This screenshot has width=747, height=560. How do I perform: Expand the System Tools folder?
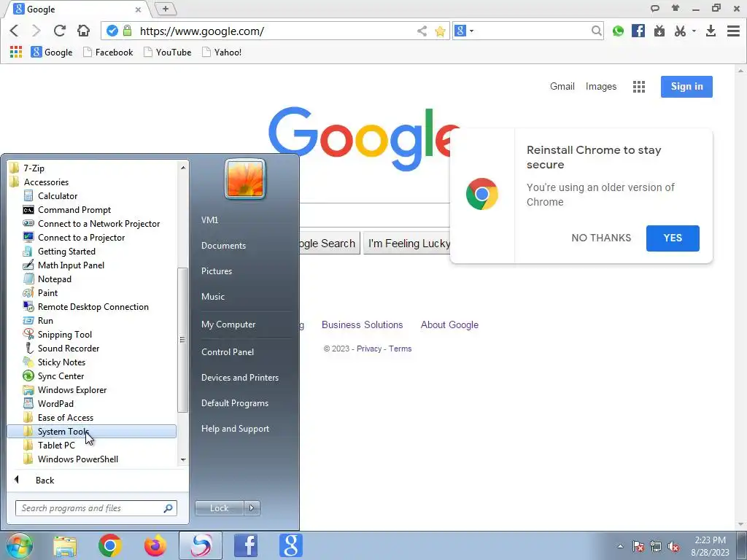click(91, 432)
